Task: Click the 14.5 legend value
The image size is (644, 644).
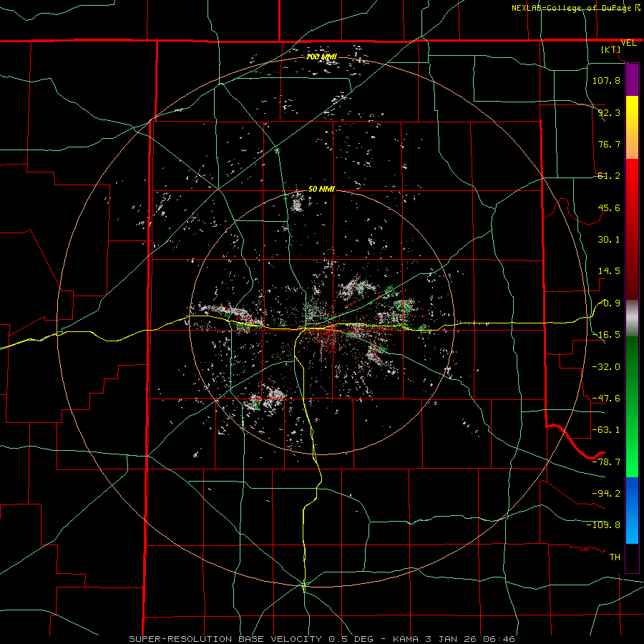Action: click(x=609, y=271)
